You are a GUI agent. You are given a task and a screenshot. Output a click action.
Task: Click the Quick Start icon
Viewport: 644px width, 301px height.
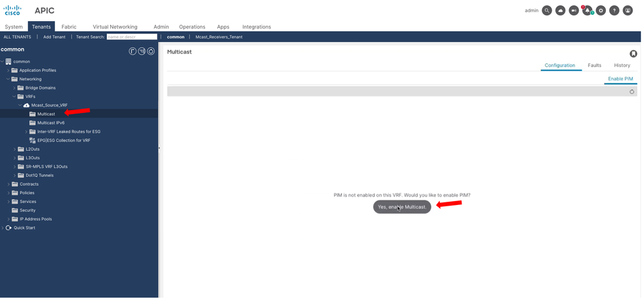8,228
